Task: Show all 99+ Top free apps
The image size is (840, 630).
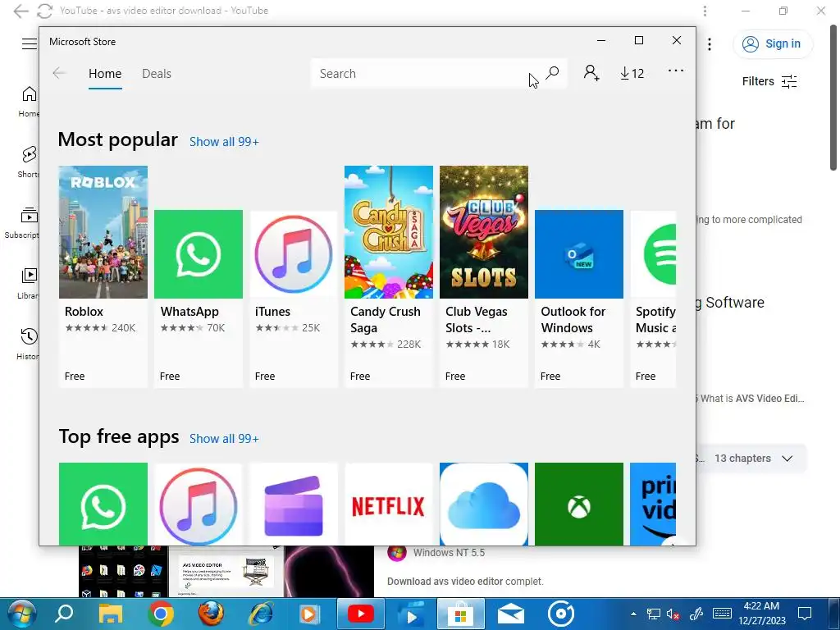Action: click(224, 439)
